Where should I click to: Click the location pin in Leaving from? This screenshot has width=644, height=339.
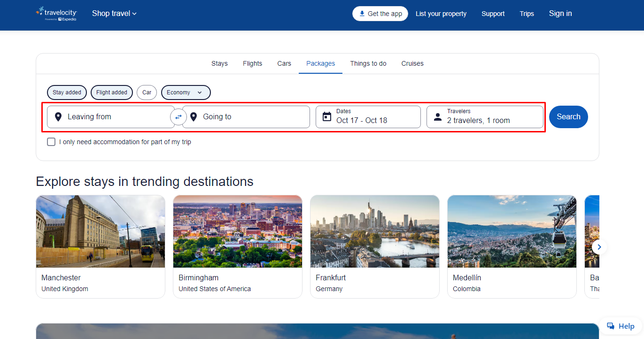(x=58, y=117)
